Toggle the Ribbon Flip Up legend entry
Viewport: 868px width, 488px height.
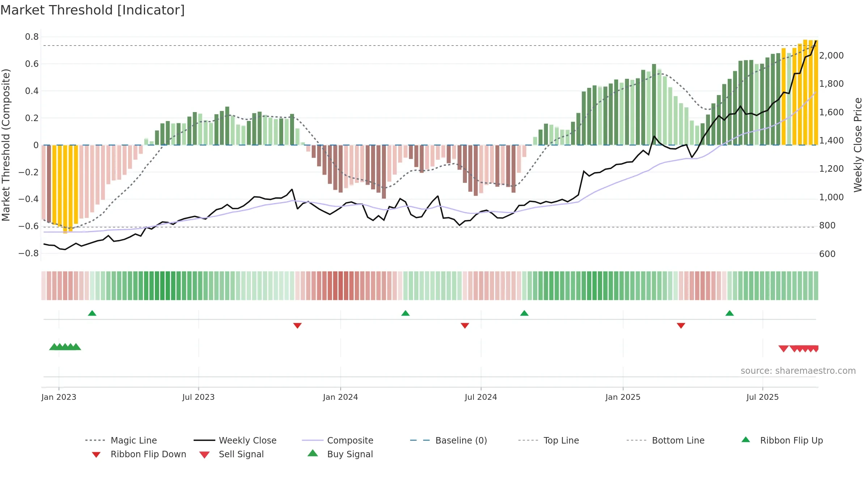(x=782, y=440)
